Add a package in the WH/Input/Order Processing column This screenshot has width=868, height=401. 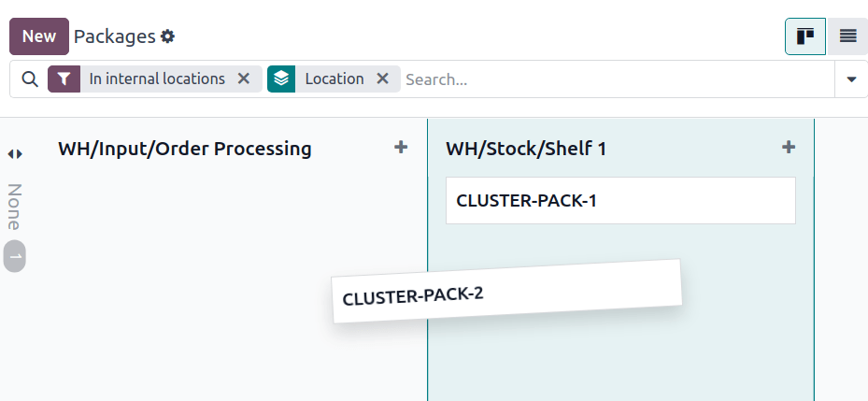click(x=401, y=147)
